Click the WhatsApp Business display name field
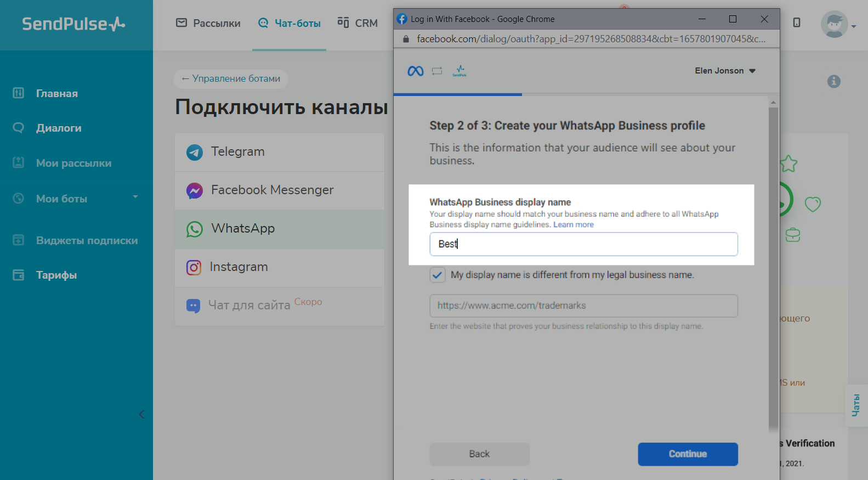Screen dimensions: 868x480 point(583,244)
